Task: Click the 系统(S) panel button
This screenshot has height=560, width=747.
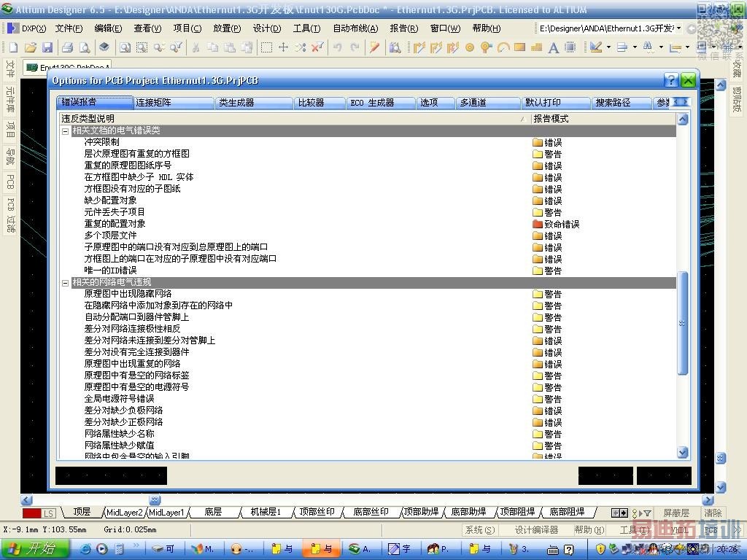Action: pyautogui.click(x=480, y=530)
